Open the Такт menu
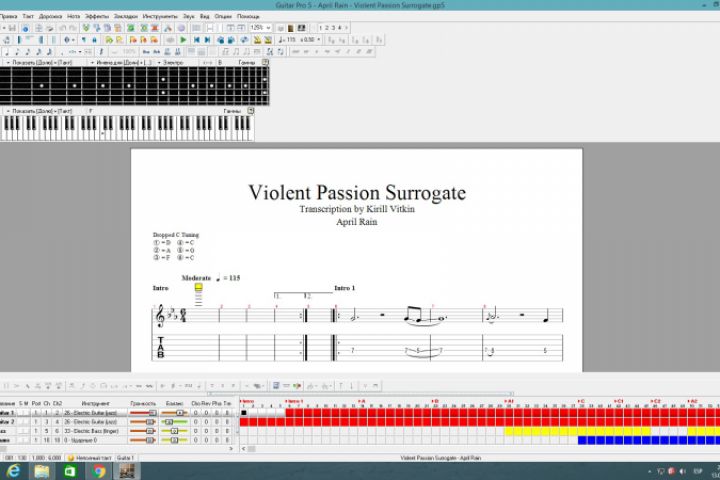The height and width of the screenshot is (480, 720). pos(28,16)
